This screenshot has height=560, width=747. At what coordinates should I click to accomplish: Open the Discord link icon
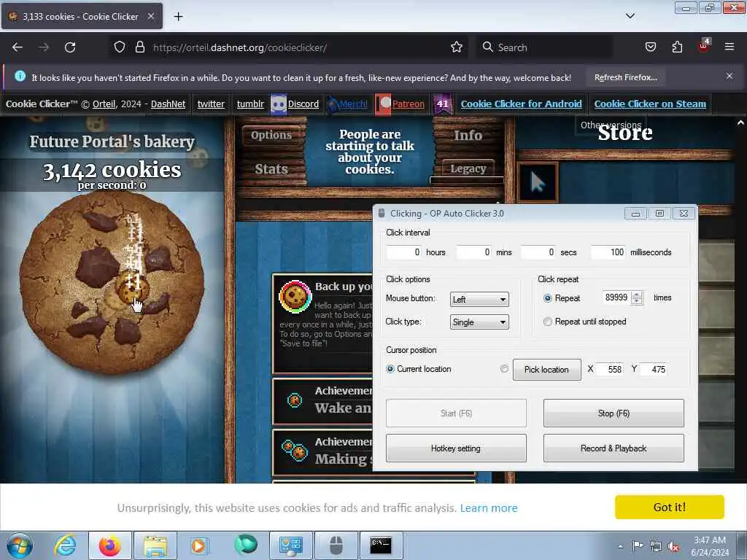click(x=278, y=104)
